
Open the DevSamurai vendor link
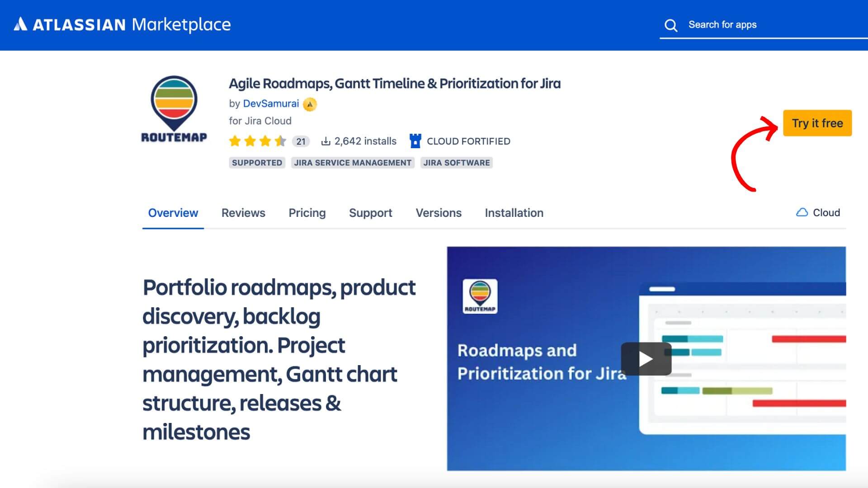[x=271, y=103]
